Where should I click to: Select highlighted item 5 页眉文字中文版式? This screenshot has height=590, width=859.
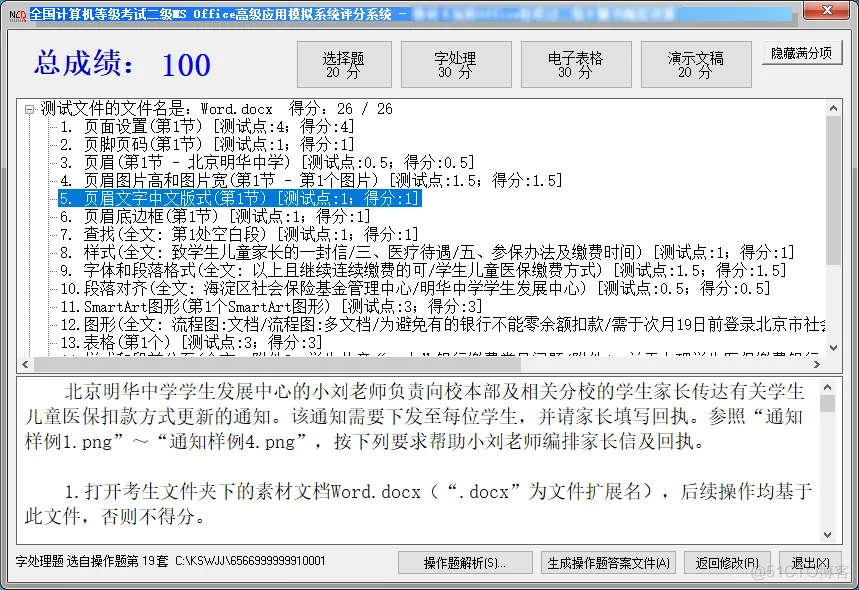tap(239, 198)
